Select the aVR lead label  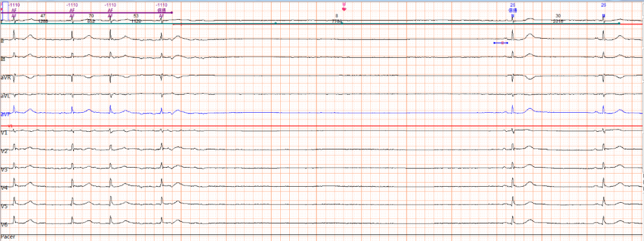coord(5,78)
